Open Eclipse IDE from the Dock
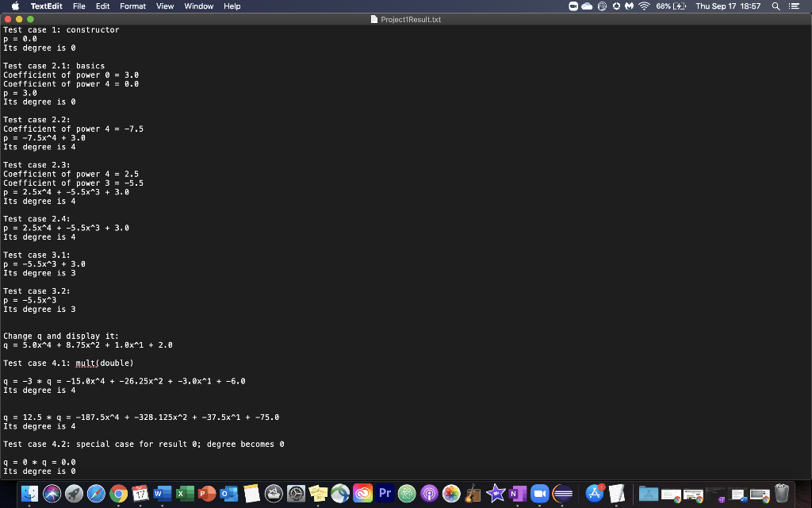Image resolution: width=812 pixels, height=508 pixels. (562, 494)
